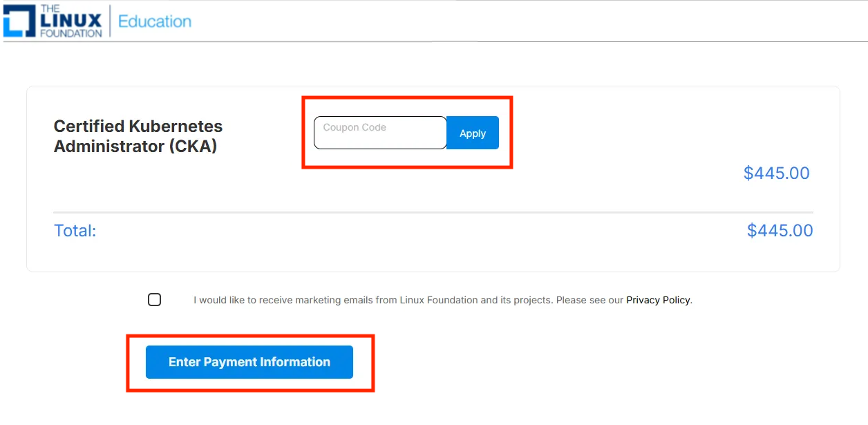Enable the marketing emails checkbox
The image size is (868, 425).
click(x=155, y=299)
